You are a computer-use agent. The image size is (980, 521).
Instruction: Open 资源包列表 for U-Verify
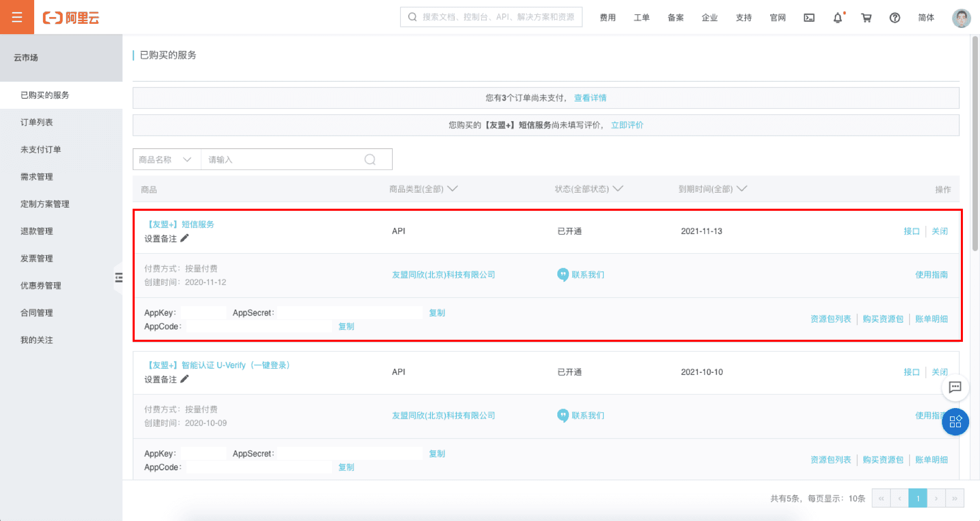831,460
